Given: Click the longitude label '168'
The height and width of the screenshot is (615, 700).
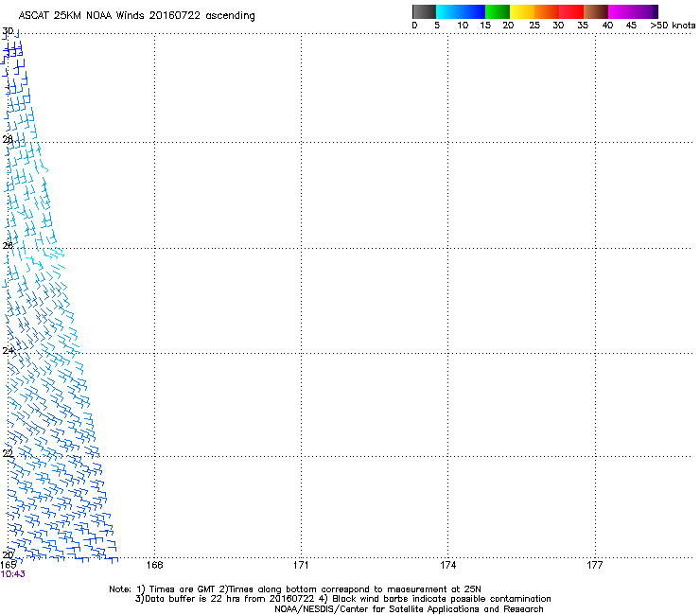Looking at the screenshot, I should (154, 565).
